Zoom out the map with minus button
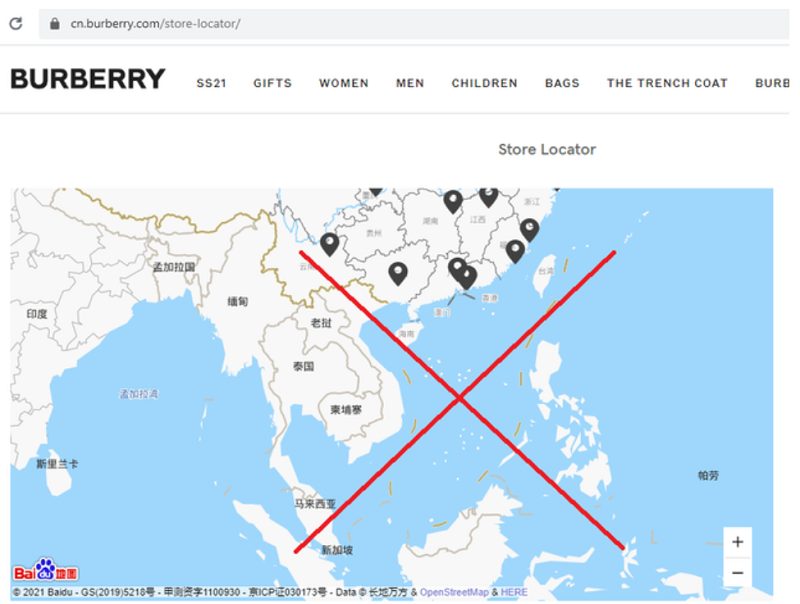The height and width of the screenshot is (604, 800). coord(737,573)
